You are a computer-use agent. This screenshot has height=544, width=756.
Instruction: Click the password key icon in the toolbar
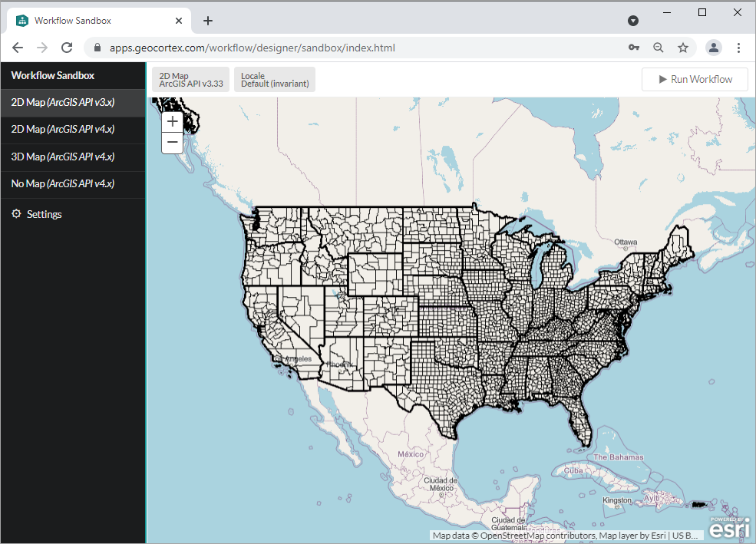pyautogui.click(x=634, y=48)
